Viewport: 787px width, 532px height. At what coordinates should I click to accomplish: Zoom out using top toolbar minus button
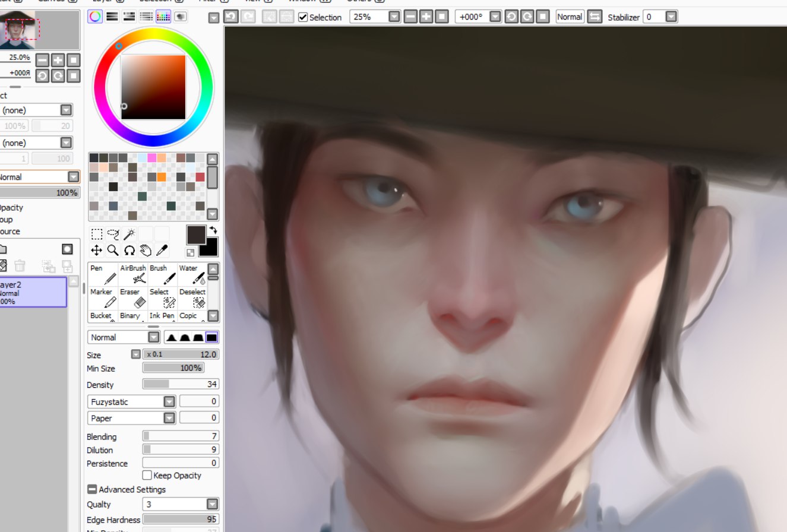(x=410, y=17)
